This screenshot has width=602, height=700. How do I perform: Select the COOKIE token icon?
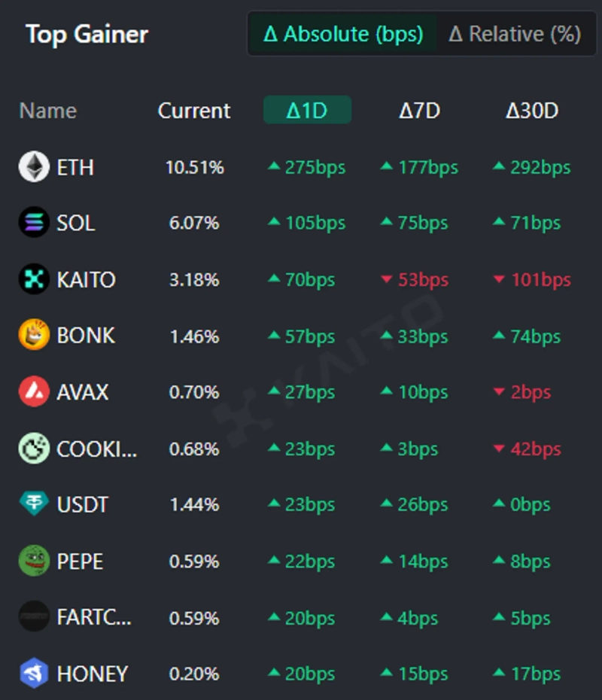tap(34, 449)
